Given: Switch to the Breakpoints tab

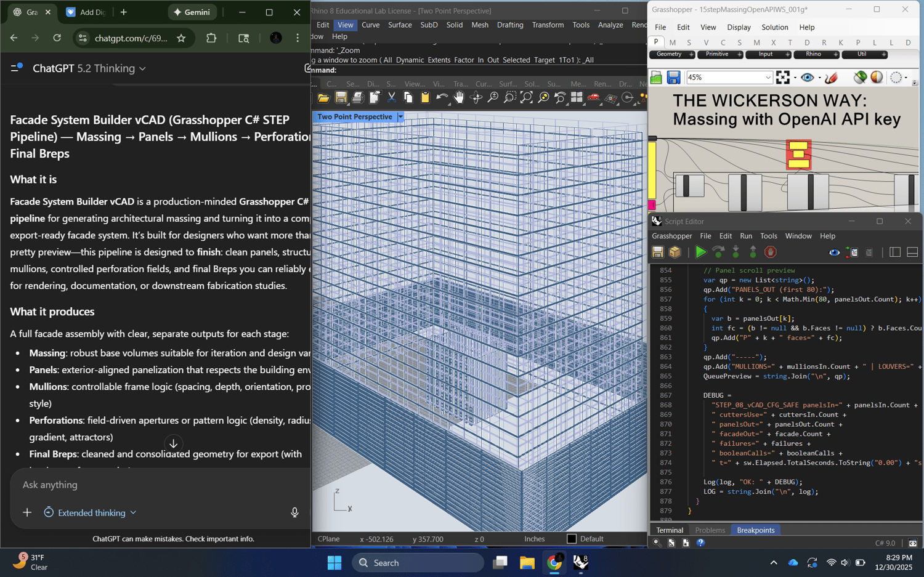Looking at the screenshot, I should coord(755,530).
